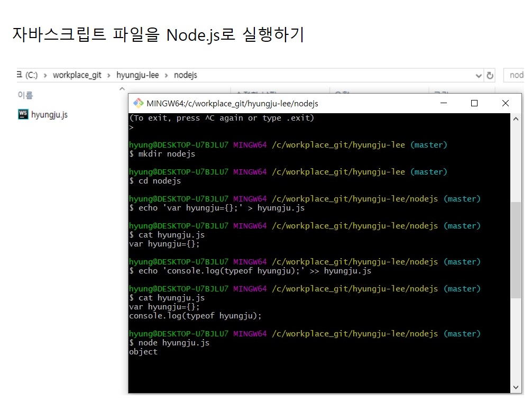
Task: Click the Explorer search box
Action: click(516, 75)
